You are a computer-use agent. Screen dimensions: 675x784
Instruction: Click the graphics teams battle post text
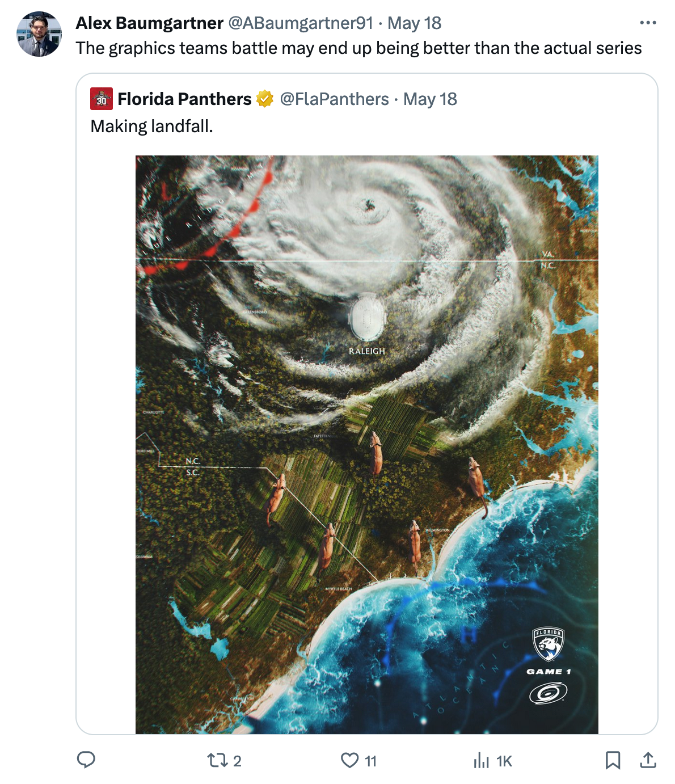(x=358, y=48)
